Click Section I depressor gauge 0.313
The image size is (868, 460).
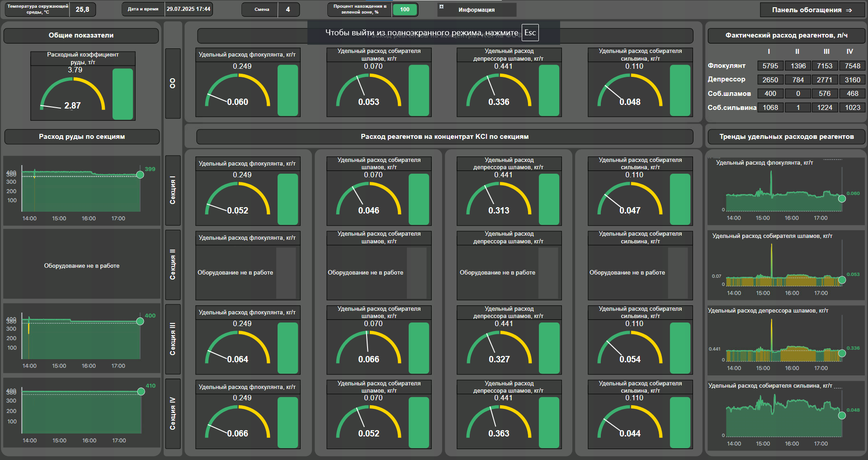coord(498,199)
